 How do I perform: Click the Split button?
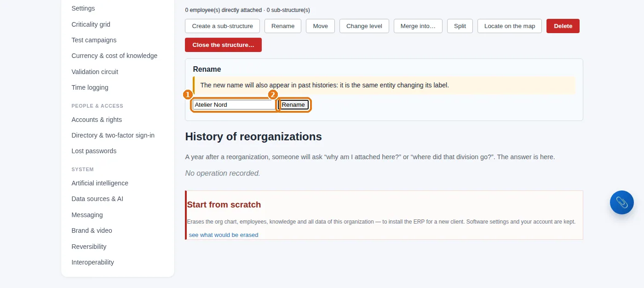coord(460,26)
